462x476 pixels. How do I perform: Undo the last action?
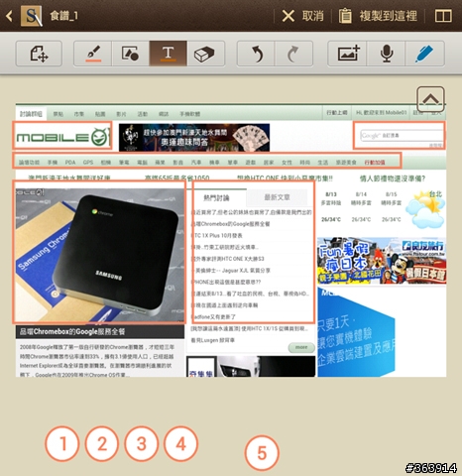click(256, 54)
